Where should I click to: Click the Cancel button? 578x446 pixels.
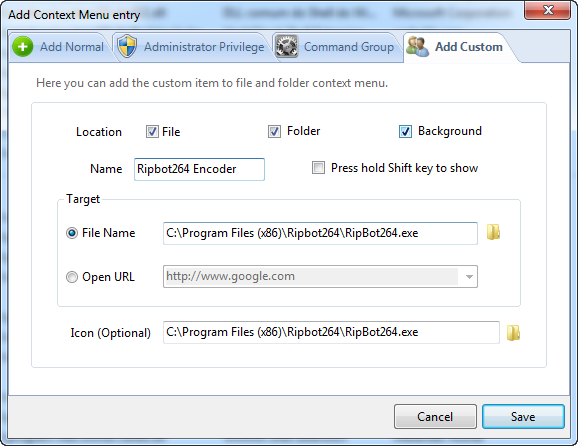[435, 417]
